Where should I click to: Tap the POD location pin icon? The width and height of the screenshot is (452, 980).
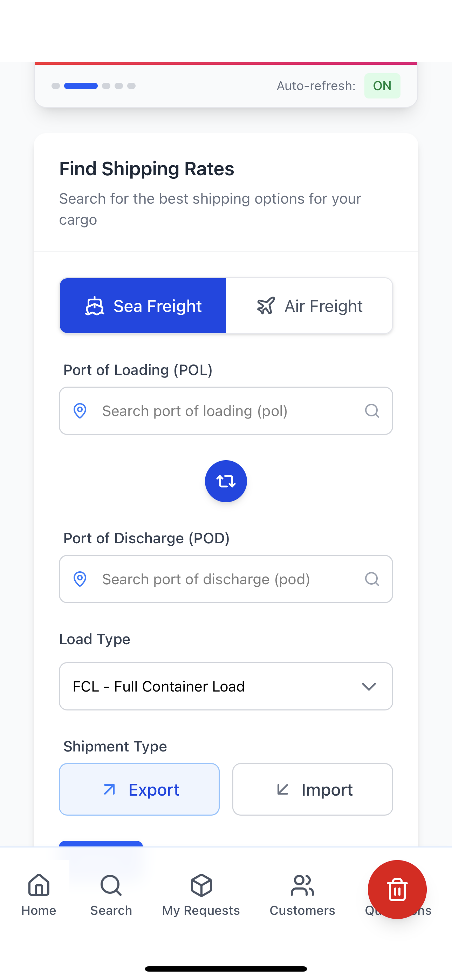(x=80, y=579)
